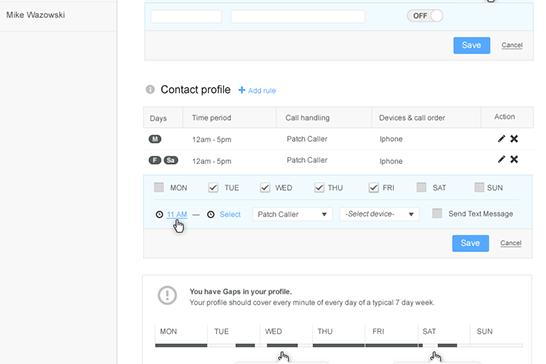Edit the Friday-Saturday rule with pencil icon
Screen dimensions: 546x364
pos(501,159)
